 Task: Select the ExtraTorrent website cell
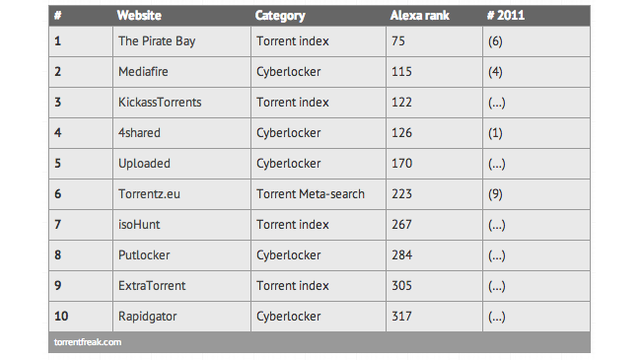tap(182, 286)
